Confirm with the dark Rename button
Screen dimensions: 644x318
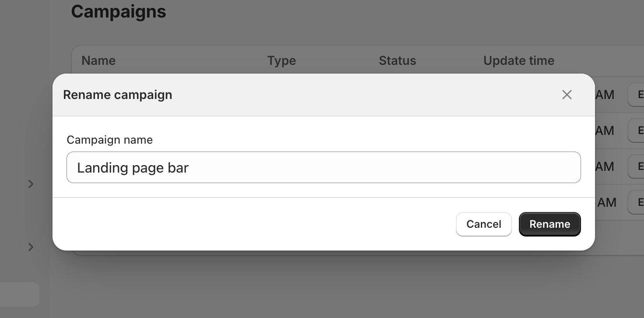point(549,224)
